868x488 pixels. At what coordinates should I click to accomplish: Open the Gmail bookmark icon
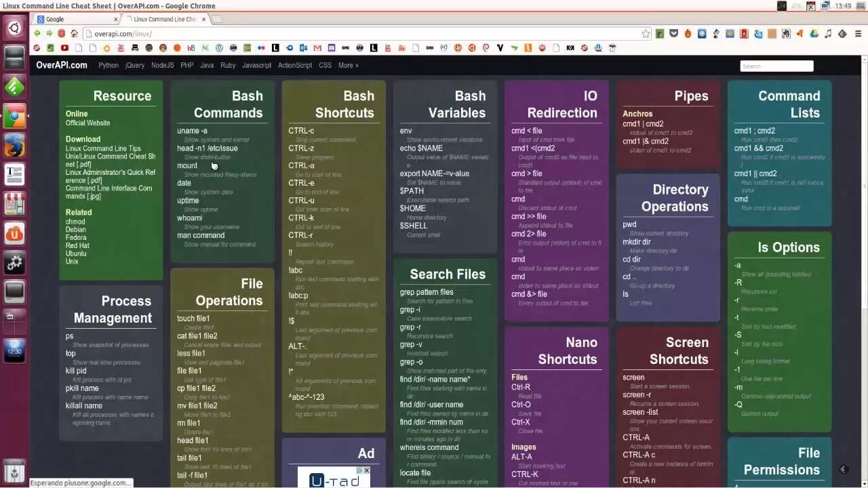(x=317, y=48)
